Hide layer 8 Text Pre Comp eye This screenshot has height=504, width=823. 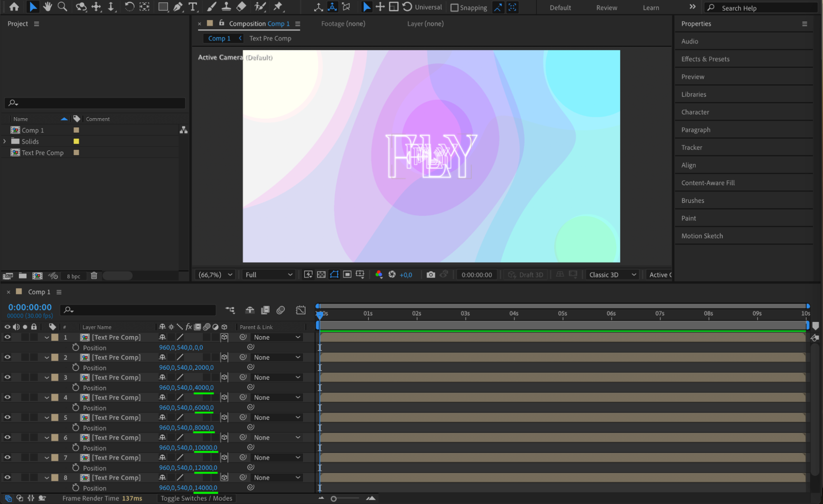[x=7, y=478]
